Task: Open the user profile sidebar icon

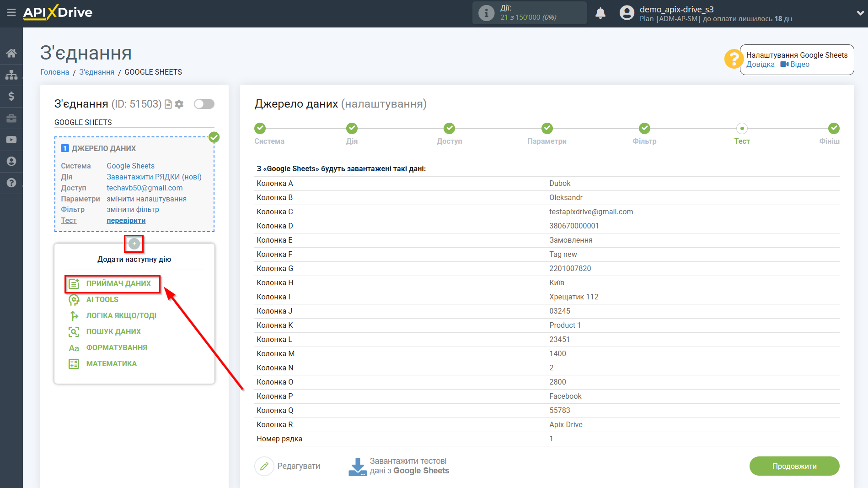Action: (x=11, y=161)
